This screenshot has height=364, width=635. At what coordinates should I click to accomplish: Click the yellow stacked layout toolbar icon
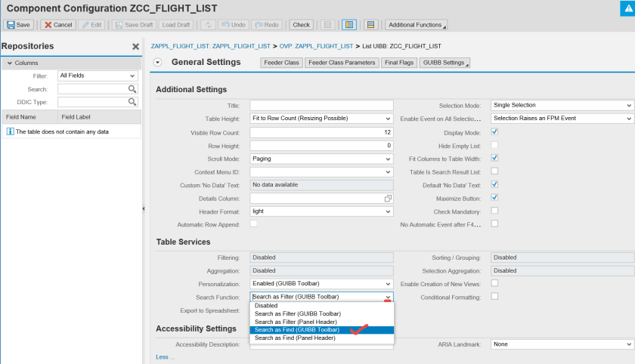click(370, 25)
